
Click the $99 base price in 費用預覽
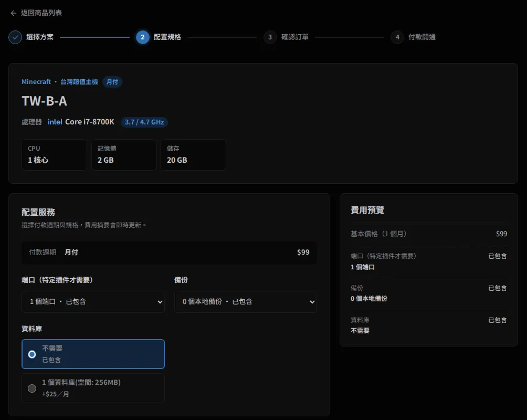(501, 234)
